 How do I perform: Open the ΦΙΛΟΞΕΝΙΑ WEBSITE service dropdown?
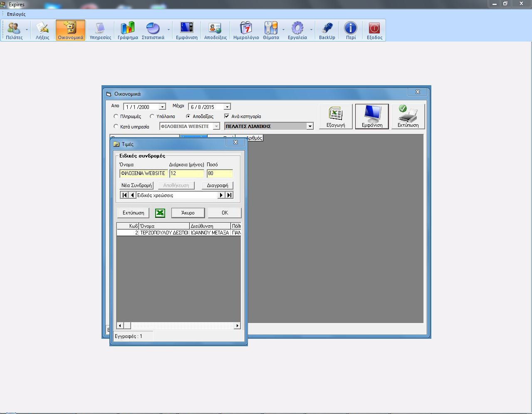pos(217,126)
